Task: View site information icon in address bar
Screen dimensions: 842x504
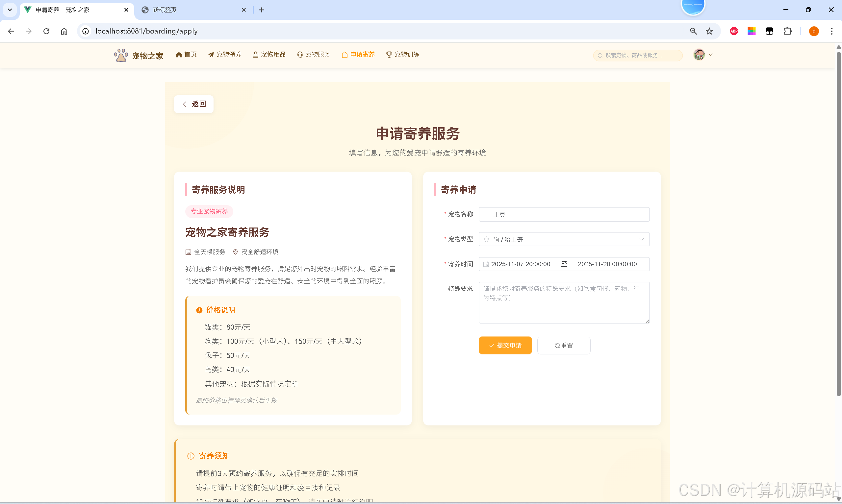Action: 86,31
